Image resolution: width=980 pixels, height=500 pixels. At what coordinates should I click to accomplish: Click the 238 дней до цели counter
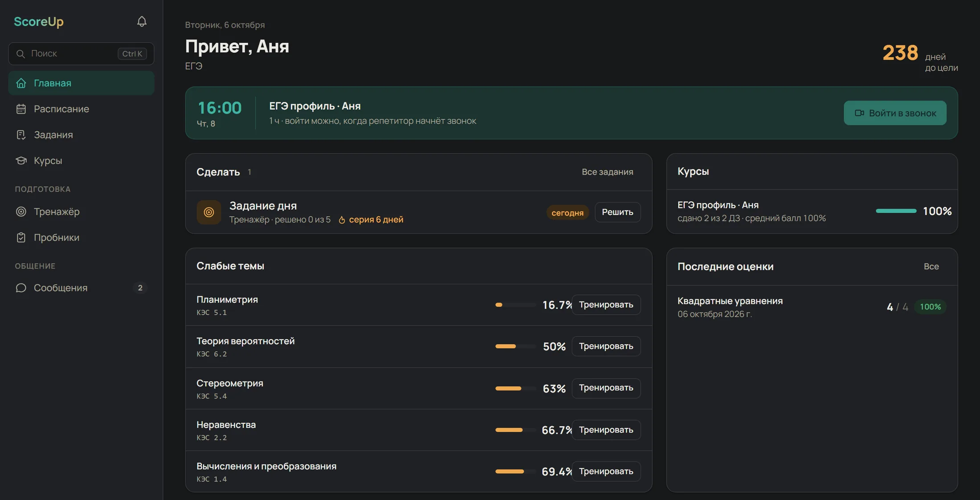point(920,57)
